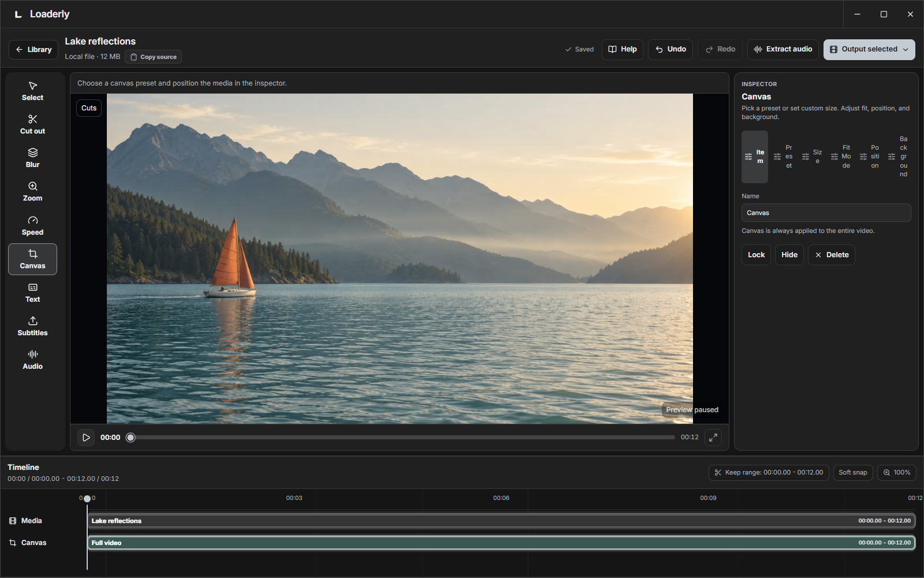Viewport: 924px width, 578px height.
Task: Select the Lake reflections media clip
Action: [x=501, y=521]
